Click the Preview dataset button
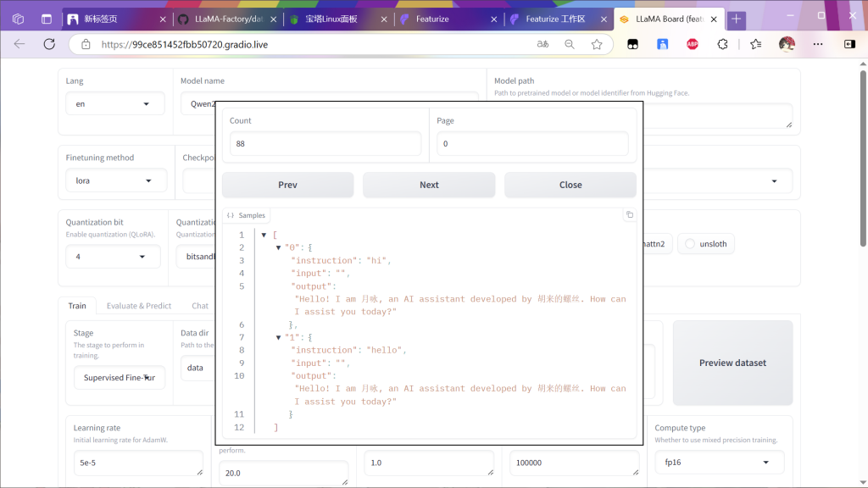 coord(733,363)
